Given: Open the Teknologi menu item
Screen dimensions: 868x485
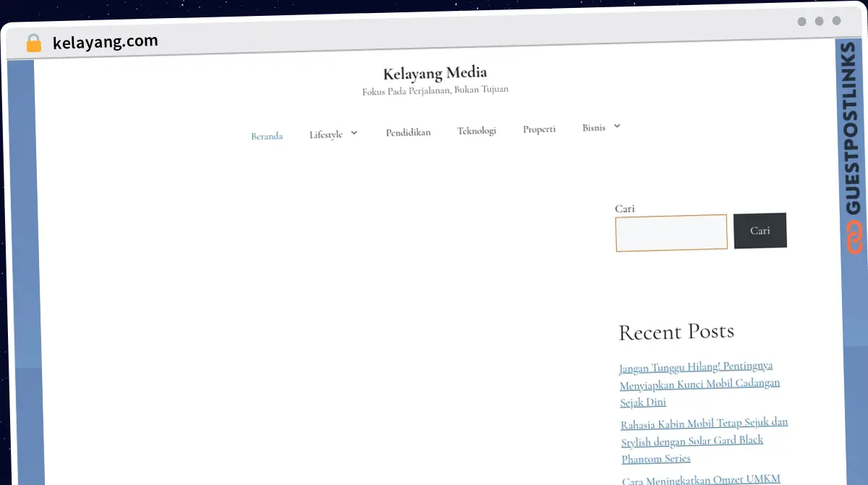Looking at the screenshot, I should coord(477,131).
